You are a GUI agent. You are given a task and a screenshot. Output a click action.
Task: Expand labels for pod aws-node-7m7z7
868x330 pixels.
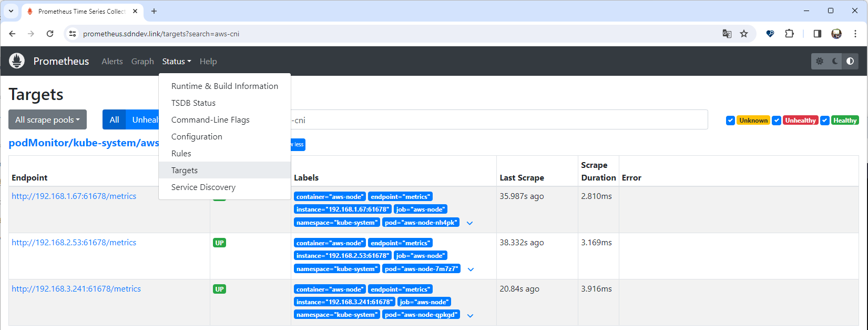pos(471,269)
